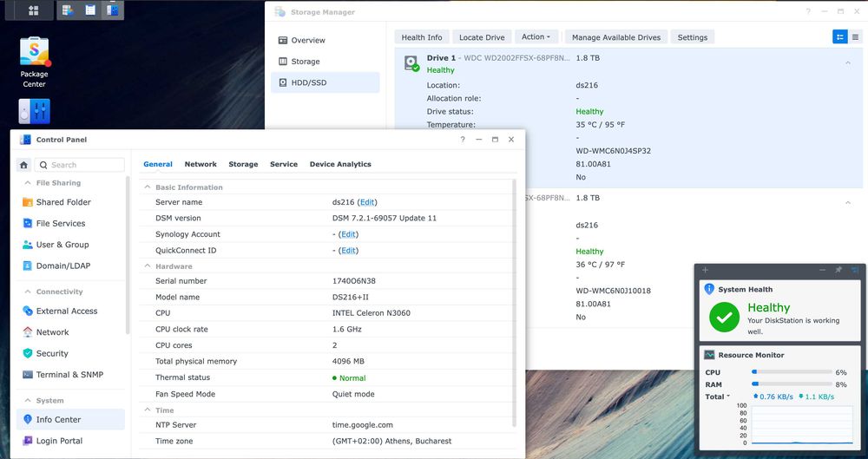Open Overview in Storage Manager sidebar
868x459 pixels.
[x=325, y=40]
